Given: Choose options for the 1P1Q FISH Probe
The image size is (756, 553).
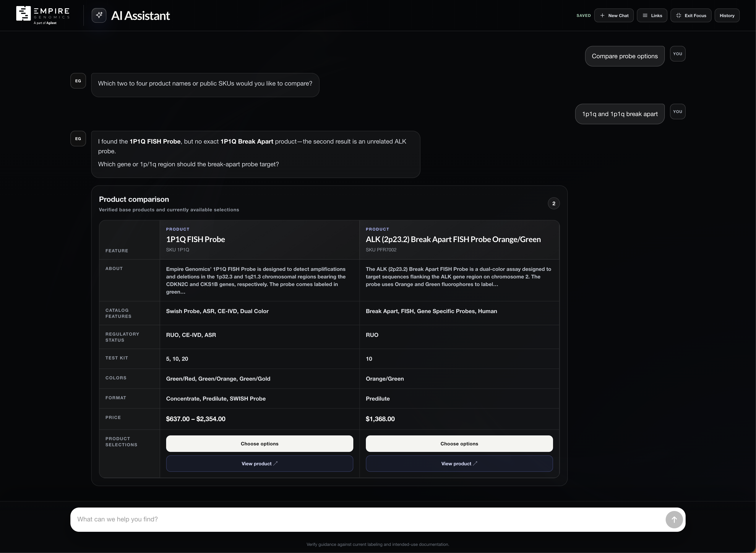Looking at the screenshot, I should pyautogui.click(x=260, y=444).
